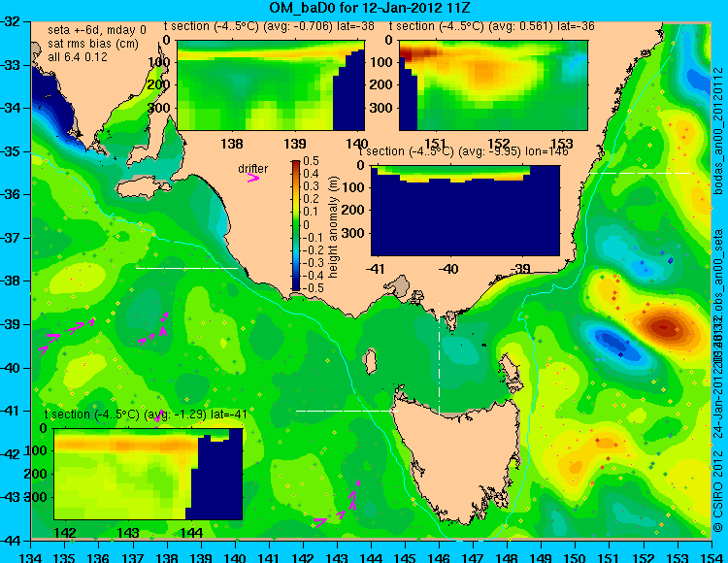This screenshot has height=563, width=728.
Task: Click the height anomaly color bar
Action: [296, 226]
